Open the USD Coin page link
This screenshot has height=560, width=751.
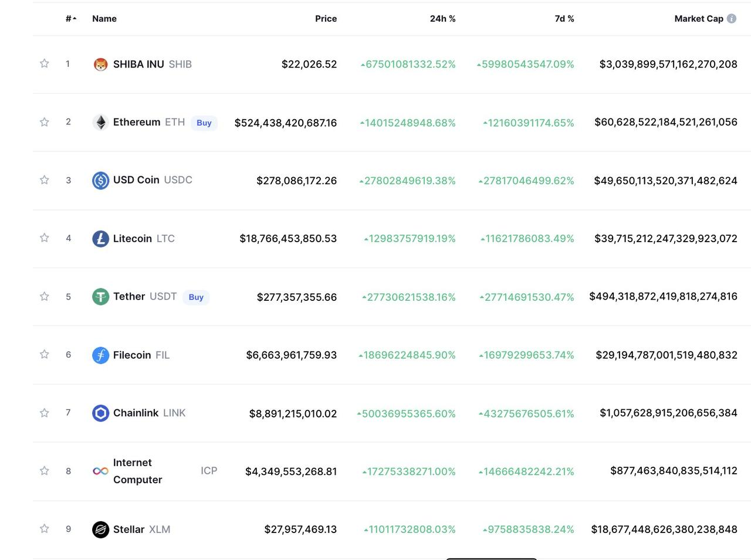136,180
